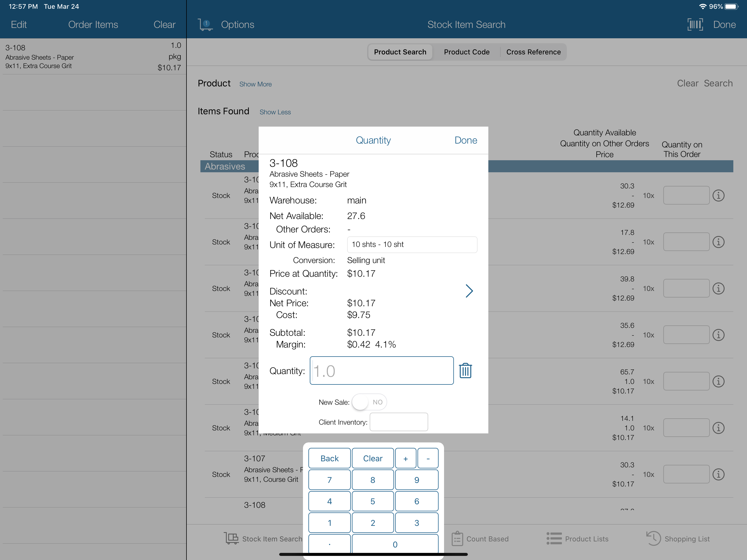Viewport: 747px width, 560px height.
Task: Open info icon for the 39.8 available row
Action: tap(718, 288)
